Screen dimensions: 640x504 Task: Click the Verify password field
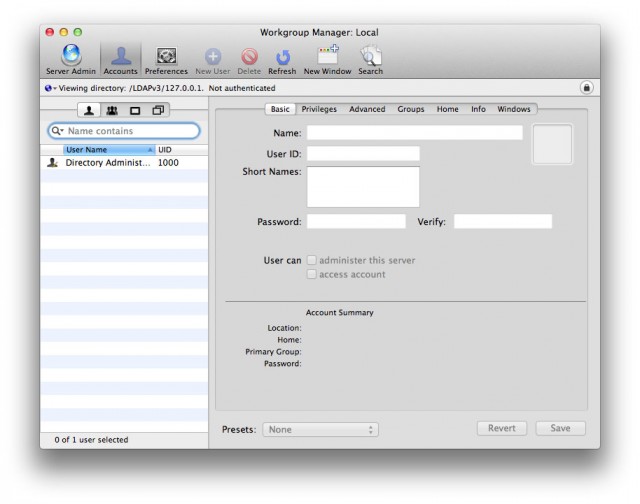tap(503, 221)
